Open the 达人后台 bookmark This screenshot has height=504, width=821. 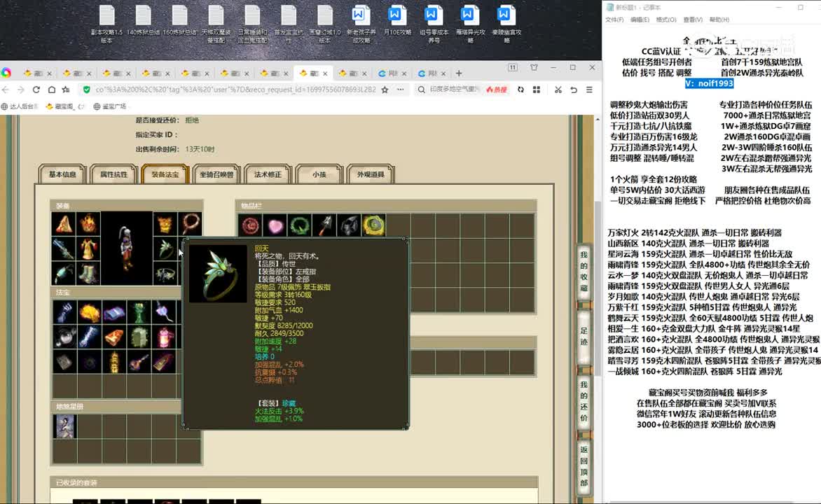tap(20, 106)
